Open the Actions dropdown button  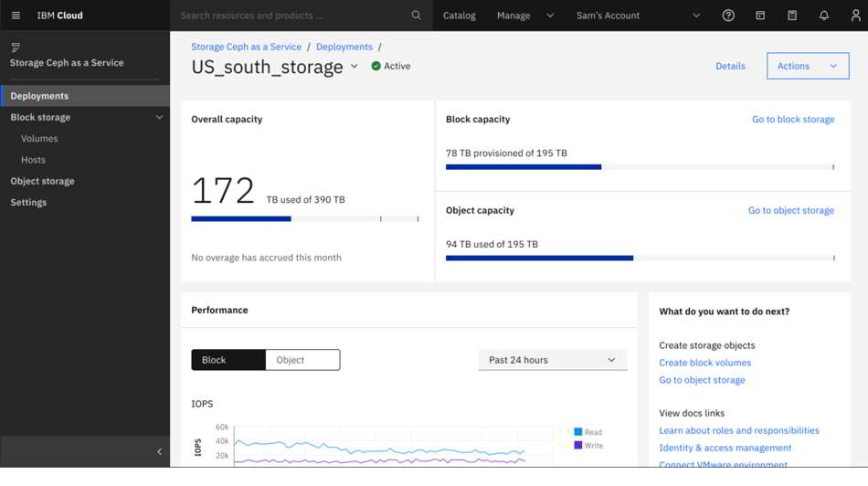(x=808, y=66)
